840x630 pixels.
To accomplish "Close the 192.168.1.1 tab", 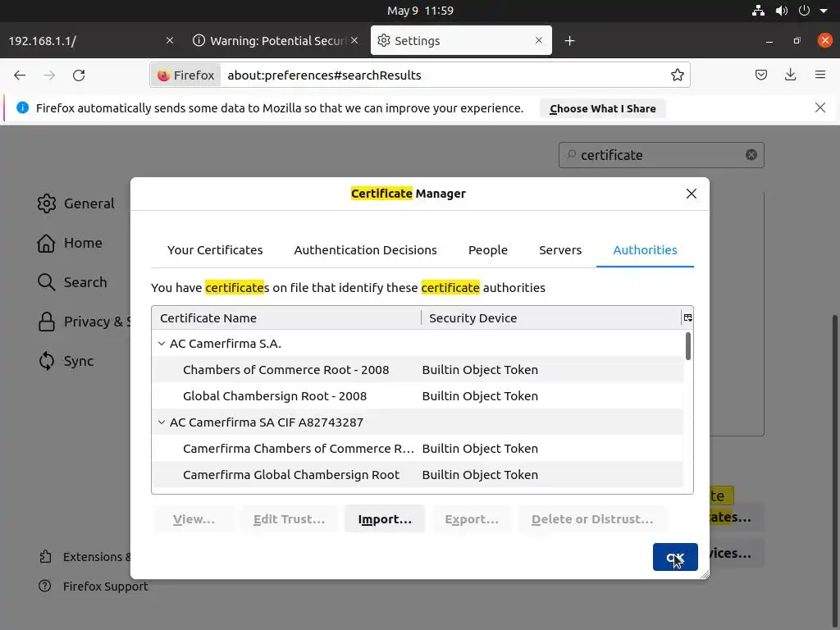I will [x=170, y=41].
